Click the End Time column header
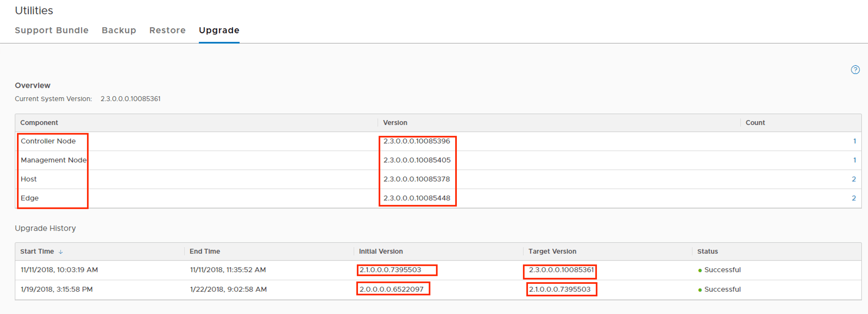The width and height of the screenshot is (868, 314). click(205, 251)
